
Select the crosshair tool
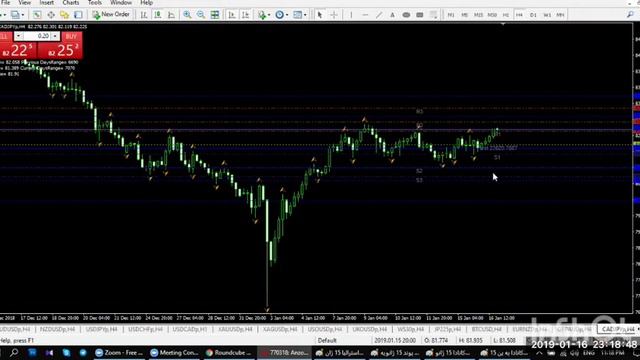334,15
